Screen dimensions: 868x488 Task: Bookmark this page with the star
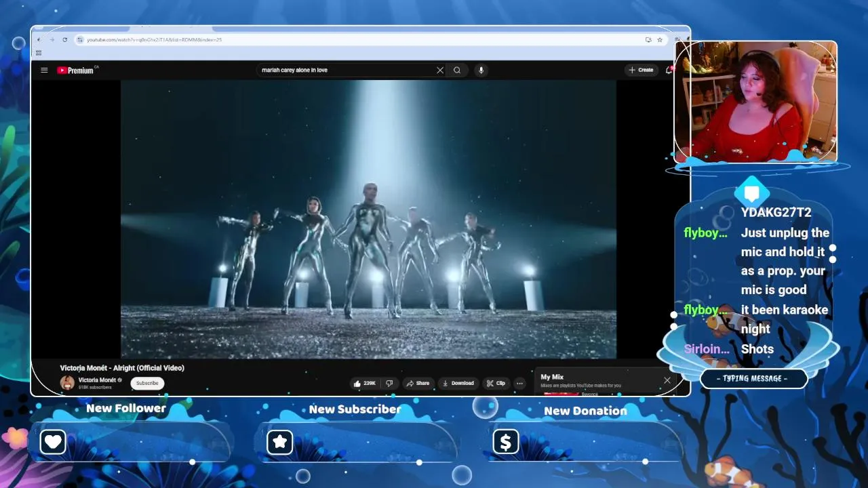(660, 39)
